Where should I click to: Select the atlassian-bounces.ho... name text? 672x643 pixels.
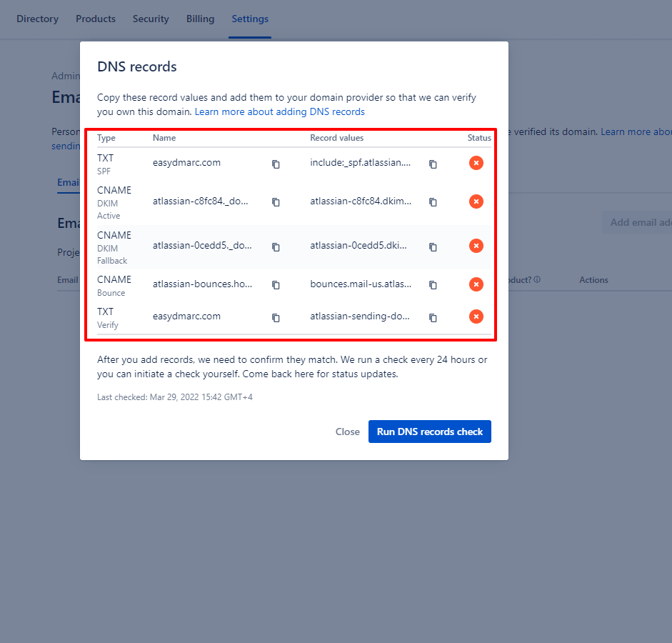202,284
